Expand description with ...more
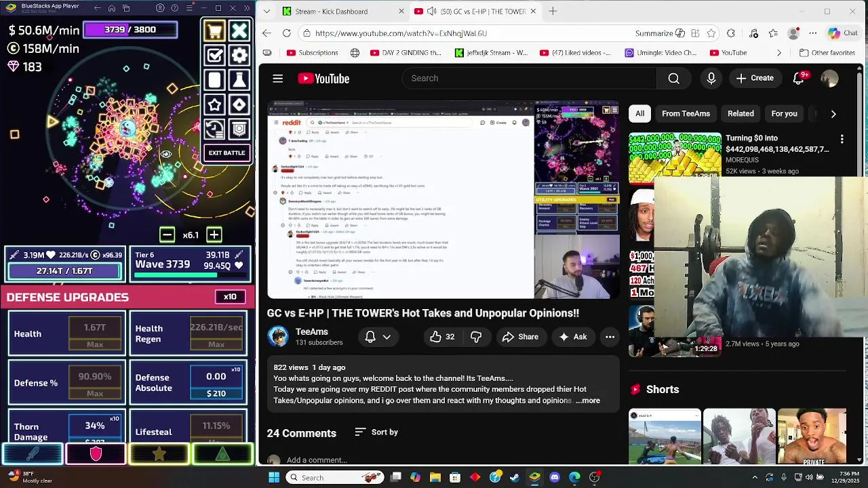Image resolution: width=868 pixels, height=488 pixels. (x=588, y=401)
